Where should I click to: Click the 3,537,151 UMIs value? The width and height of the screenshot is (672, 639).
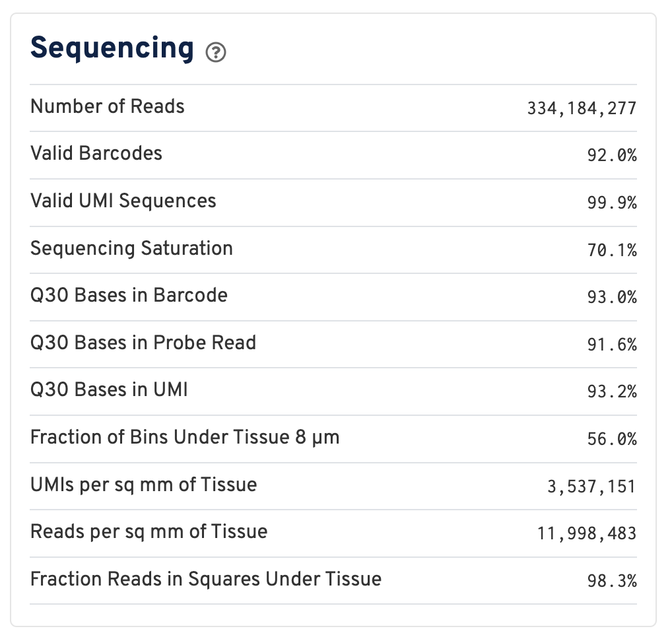(x=591, y=487)
